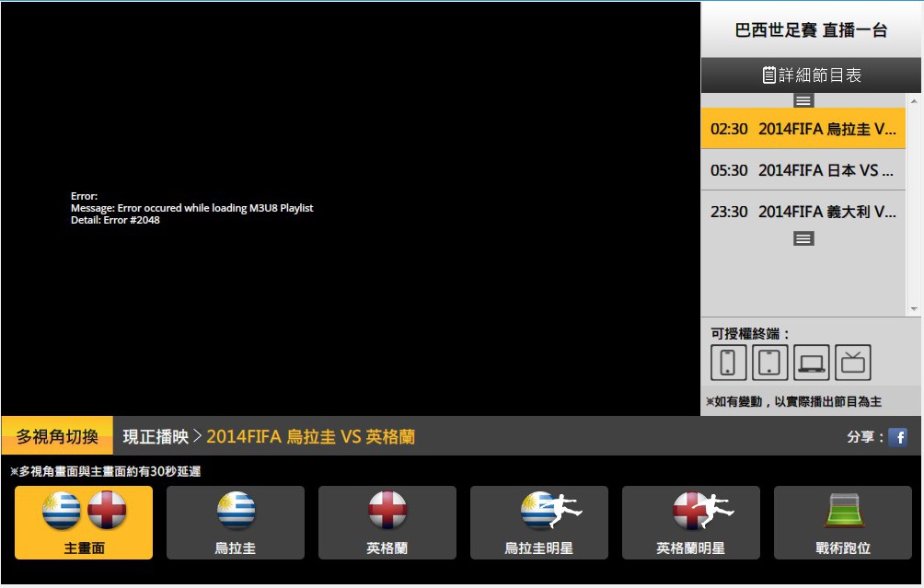
Task: Click the laptop device icon
Action: point(812,363)
